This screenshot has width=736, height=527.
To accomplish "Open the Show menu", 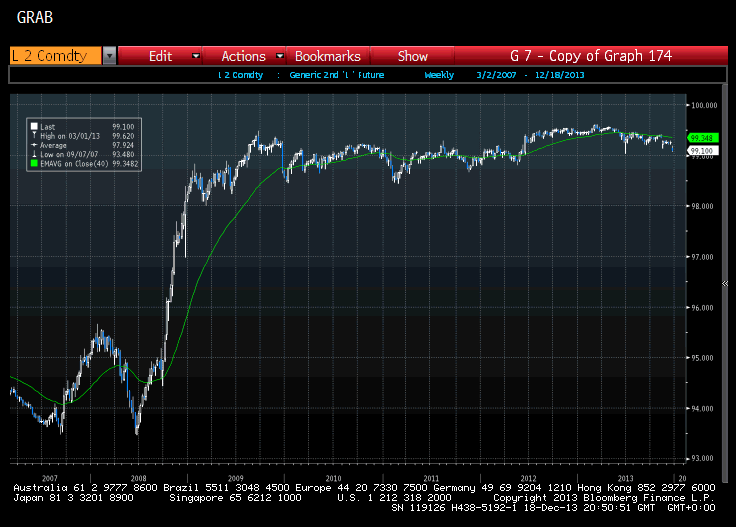I will (x=413, y=56).
